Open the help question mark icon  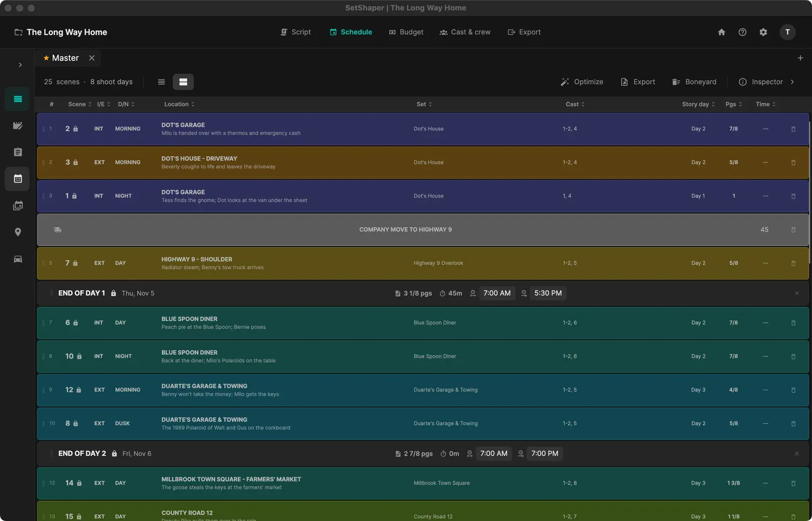(742, 32)
